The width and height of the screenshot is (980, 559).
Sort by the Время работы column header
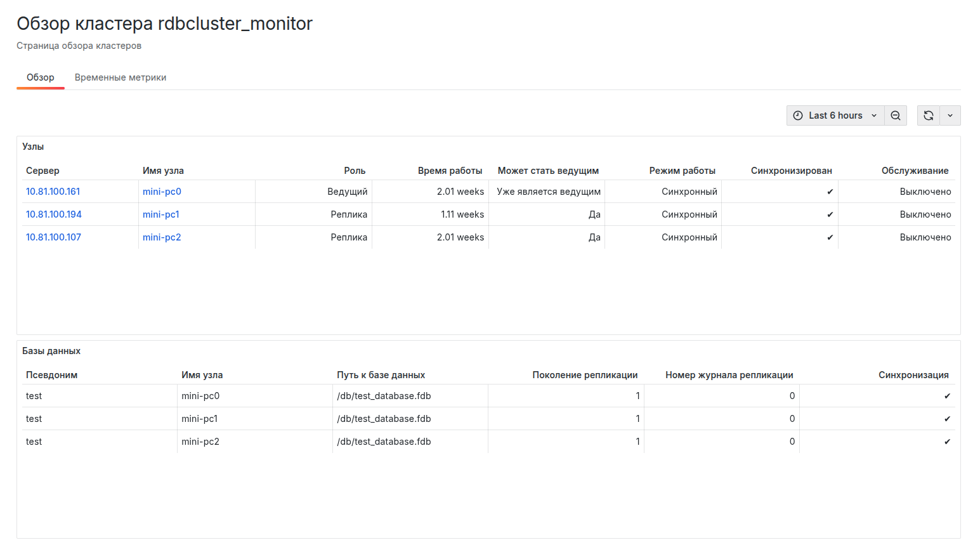tap(450, 171)
